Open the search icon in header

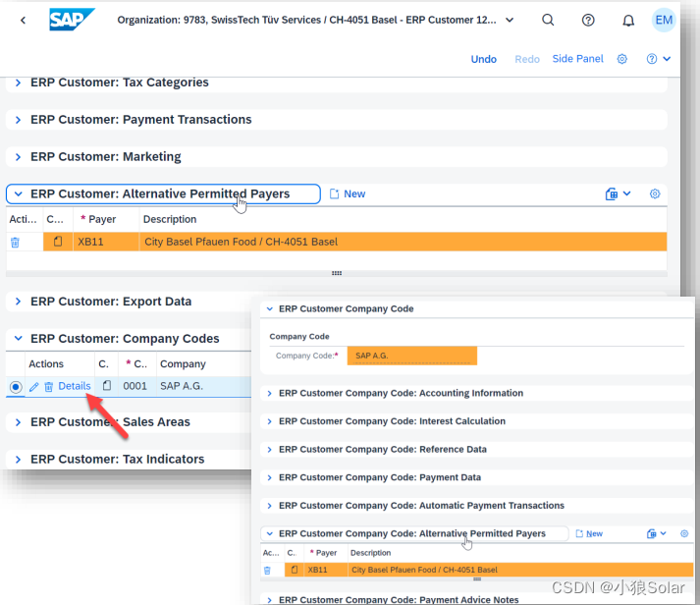click(548, 20)
